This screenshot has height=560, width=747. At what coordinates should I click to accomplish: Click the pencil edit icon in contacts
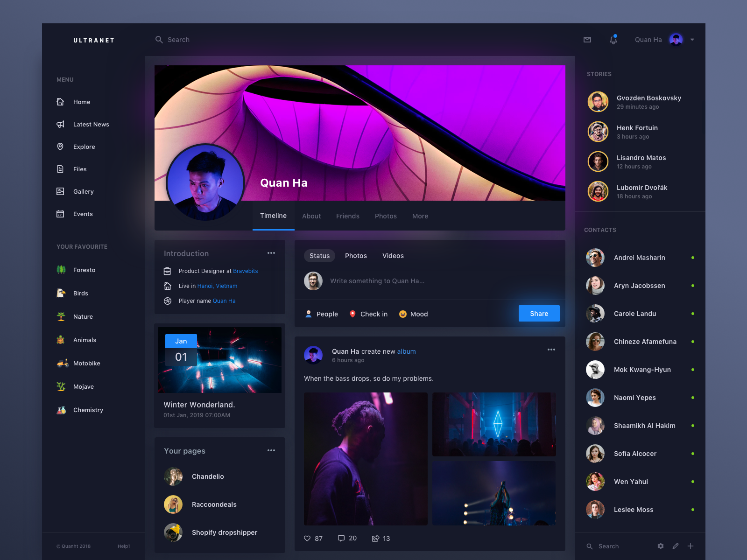click(x=676, y=546)
